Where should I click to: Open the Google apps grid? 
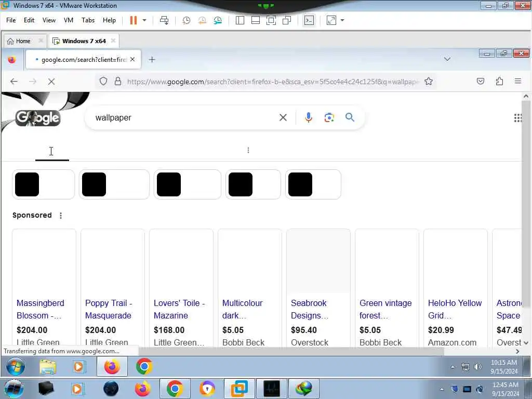[518, 118]
